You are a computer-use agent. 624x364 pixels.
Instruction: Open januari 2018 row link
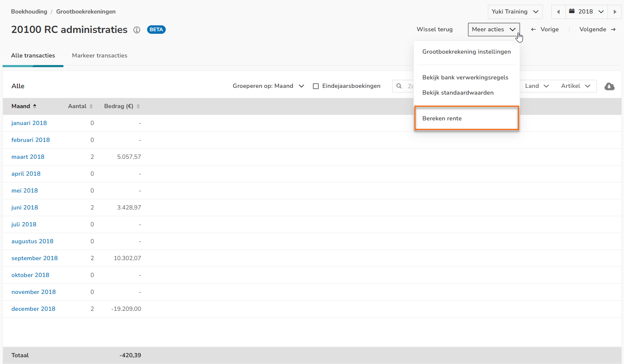tap(29, 123)
